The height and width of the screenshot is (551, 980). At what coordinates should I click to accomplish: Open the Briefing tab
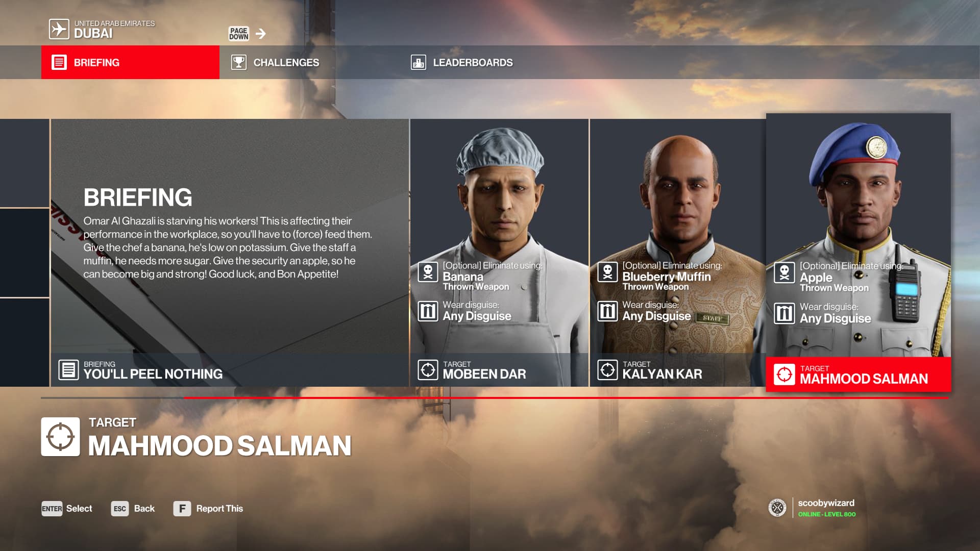pyautogui.click(x=130, y=62)
